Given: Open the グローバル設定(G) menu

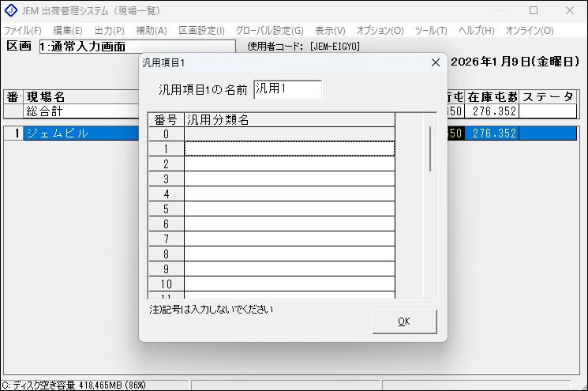Looking at the screenshot, I should tap(269, 30).
